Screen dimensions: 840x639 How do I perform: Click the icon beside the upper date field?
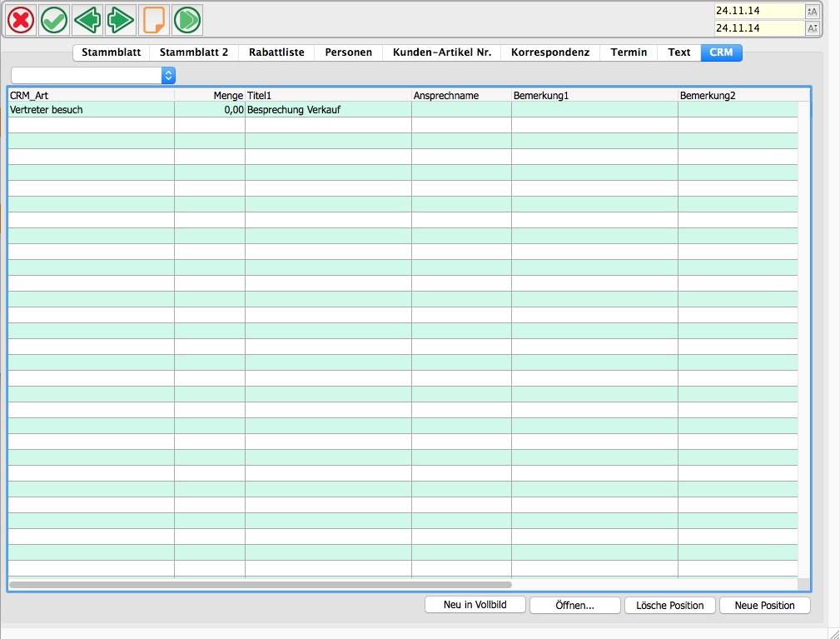[813, 12]
